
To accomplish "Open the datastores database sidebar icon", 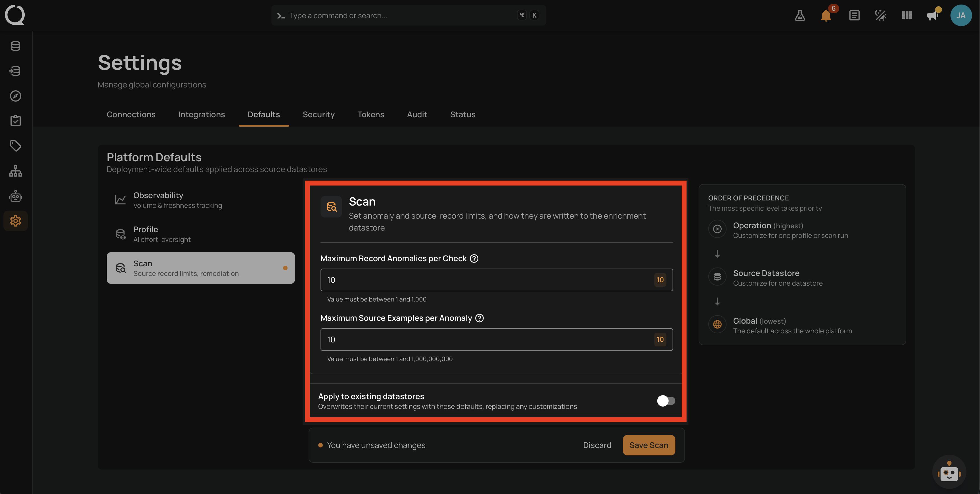I will pyautogui.click(x=16, y=46).
